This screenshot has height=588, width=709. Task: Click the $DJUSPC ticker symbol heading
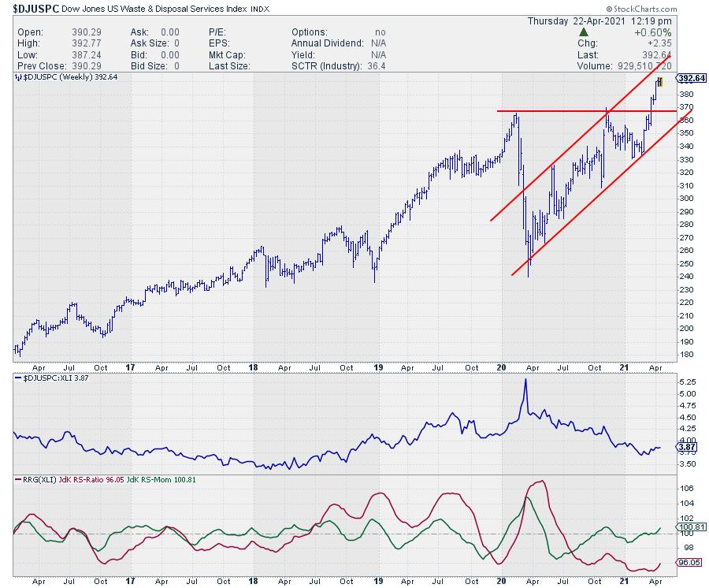pyautogui.click(x=34, y=9)
